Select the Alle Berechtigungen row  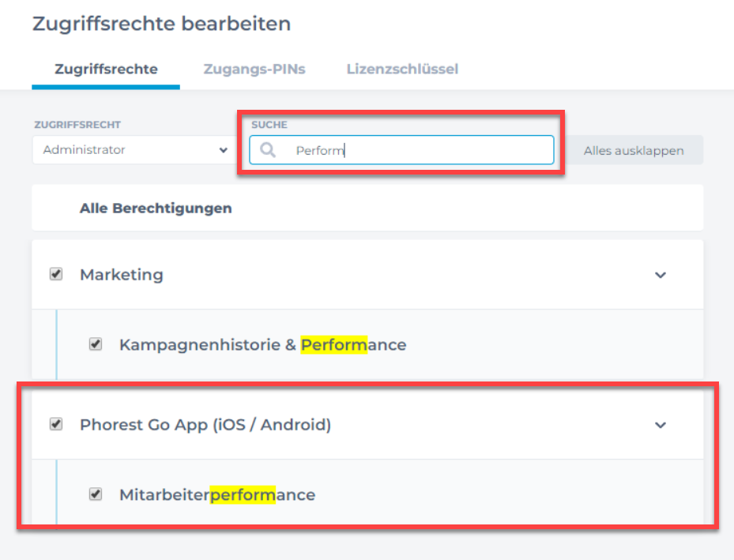[x=367, y=208]
